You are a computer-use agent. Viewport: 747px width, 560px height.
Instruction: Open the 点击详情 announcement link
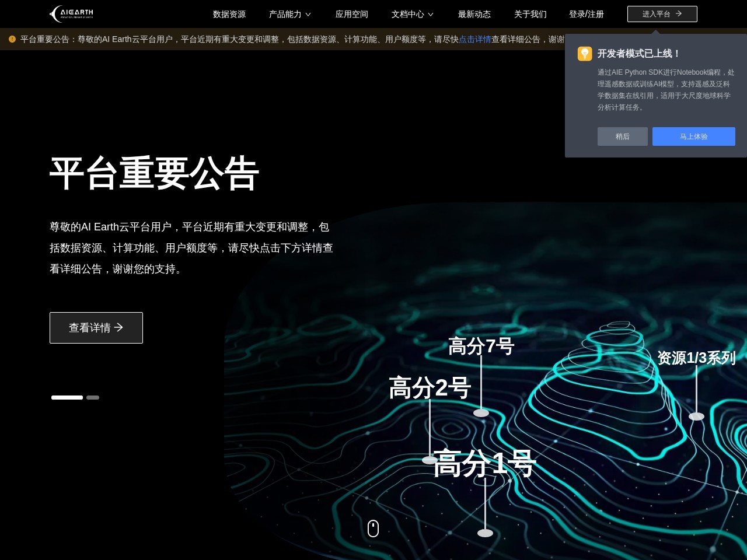click(475, 39)
